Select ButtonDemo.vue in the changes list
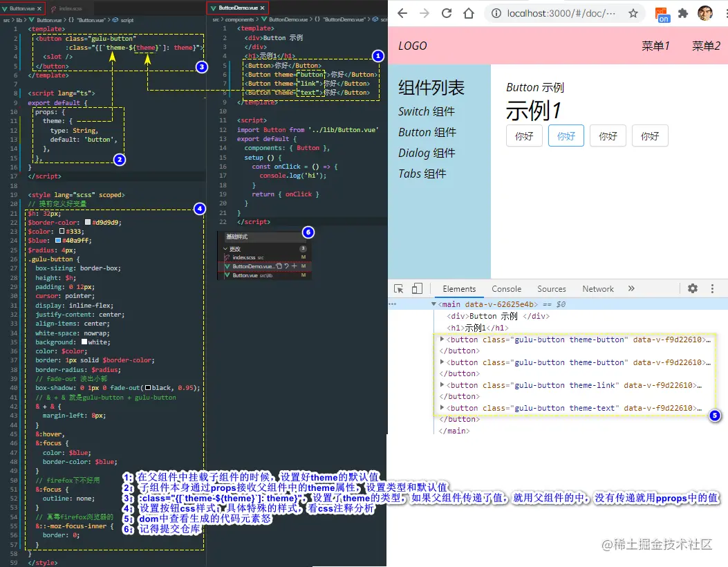The width and height of the screenshot is (728, 567). click(x=264, y=266)
